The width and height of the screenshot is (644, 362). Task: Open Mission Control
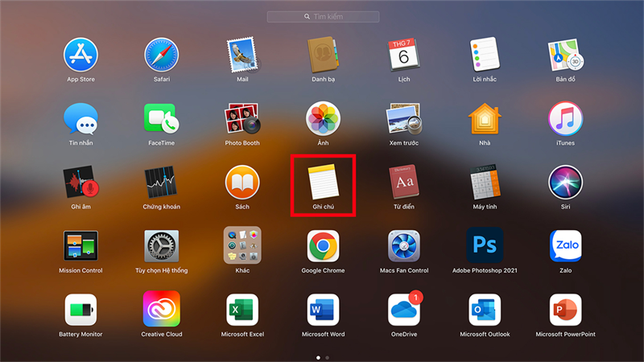pyautogui.click(x=80, y=246)
